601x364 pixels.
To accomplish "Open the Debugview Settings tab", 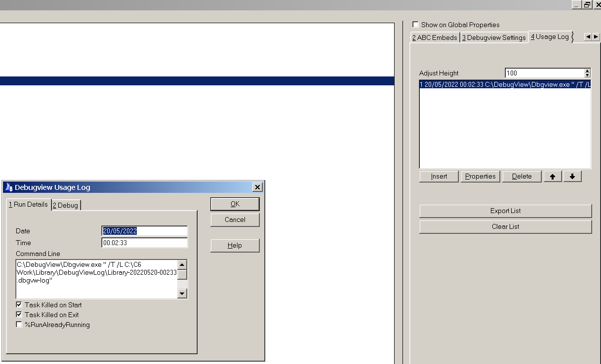I will 494,37.
